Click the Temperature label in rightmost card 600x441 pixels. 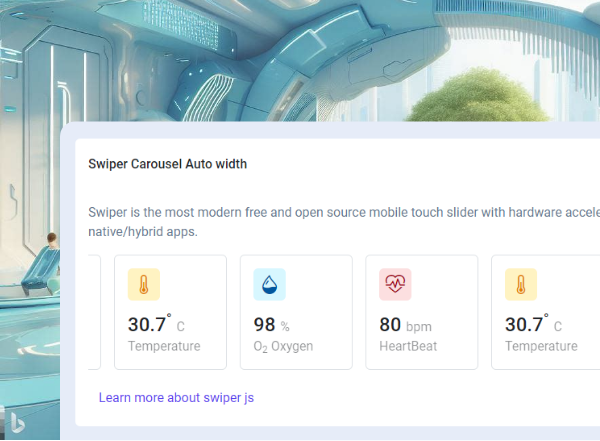[541, 346]
